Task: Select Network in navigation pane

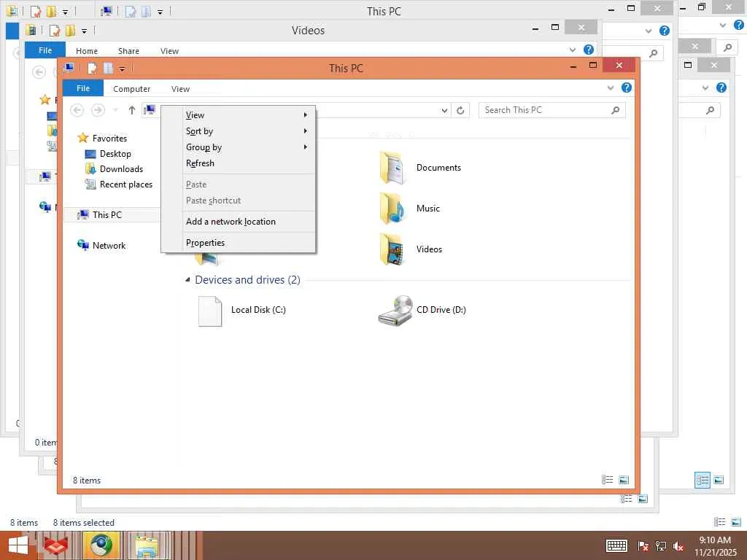Action: [109, 246]
